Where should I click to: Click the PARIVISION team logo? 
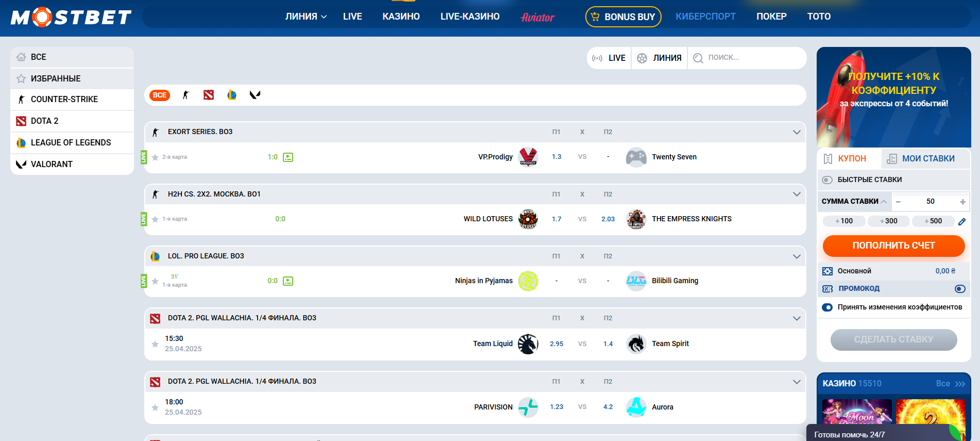click(528, 407)
